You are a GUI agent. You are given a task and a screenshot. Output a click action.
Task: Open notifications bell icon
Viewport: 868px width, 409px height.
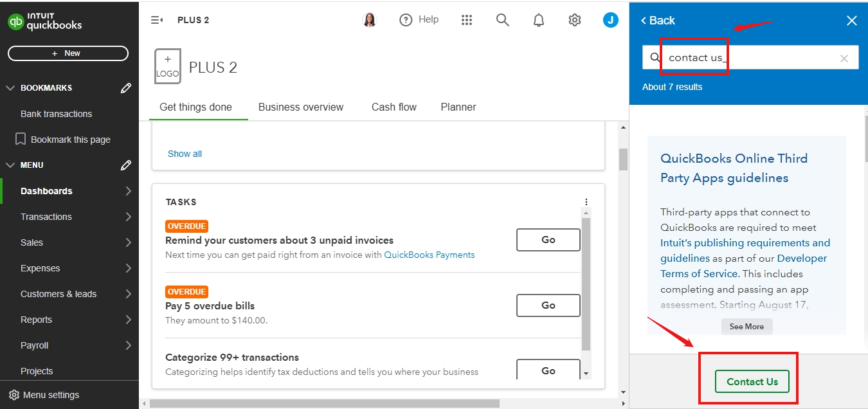[539, 20]
